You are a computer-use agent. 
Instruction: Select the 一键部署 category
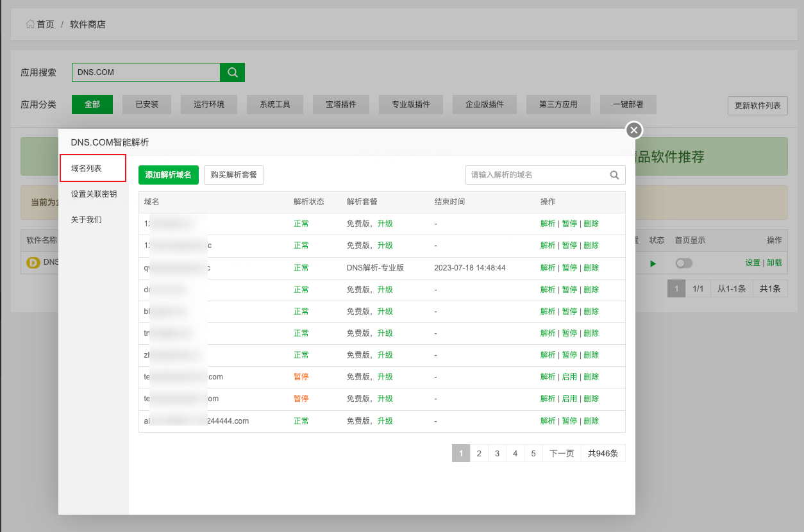[x=628, y=104]
